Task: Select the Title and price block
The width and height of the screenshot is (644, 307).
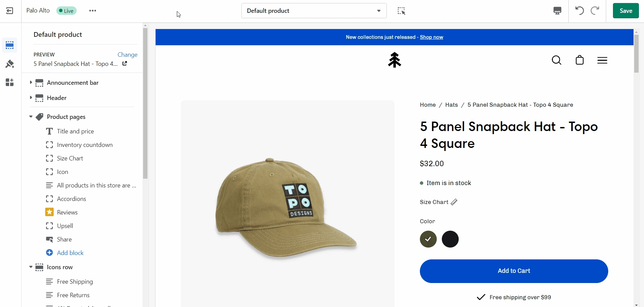Action: pos(75,131)
